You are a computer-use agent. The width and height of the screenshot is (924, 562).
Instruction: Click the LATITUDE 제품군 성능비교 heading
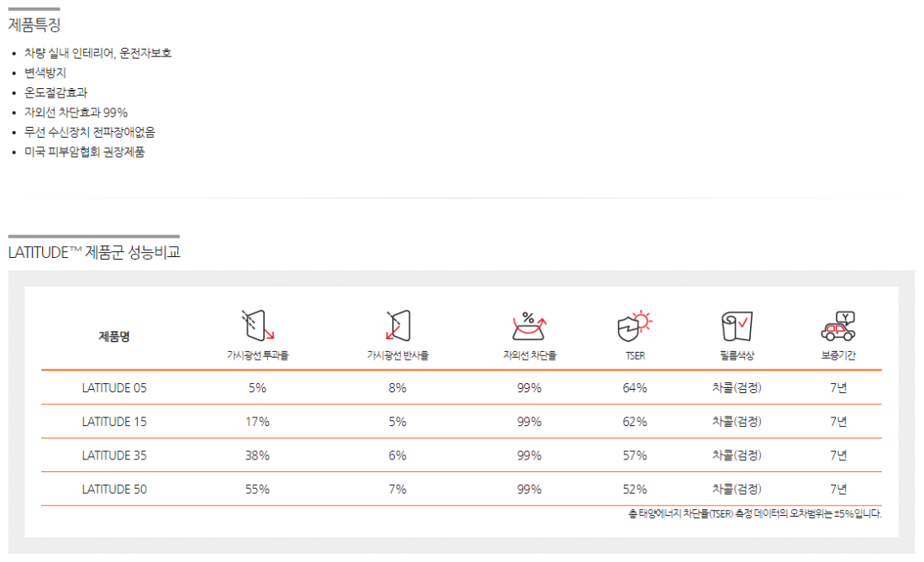pyautogui.click(x=94, y=252)
